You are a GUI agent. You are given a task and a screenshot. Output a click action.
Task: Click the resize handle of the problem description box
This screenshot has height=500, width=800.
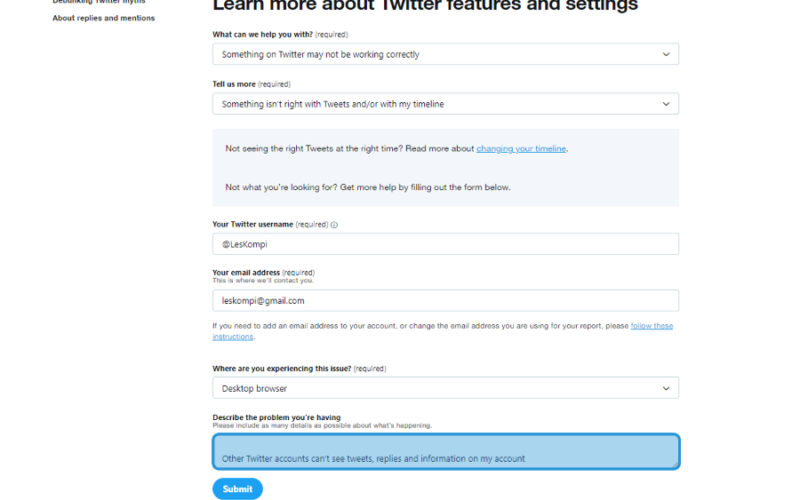674,464
